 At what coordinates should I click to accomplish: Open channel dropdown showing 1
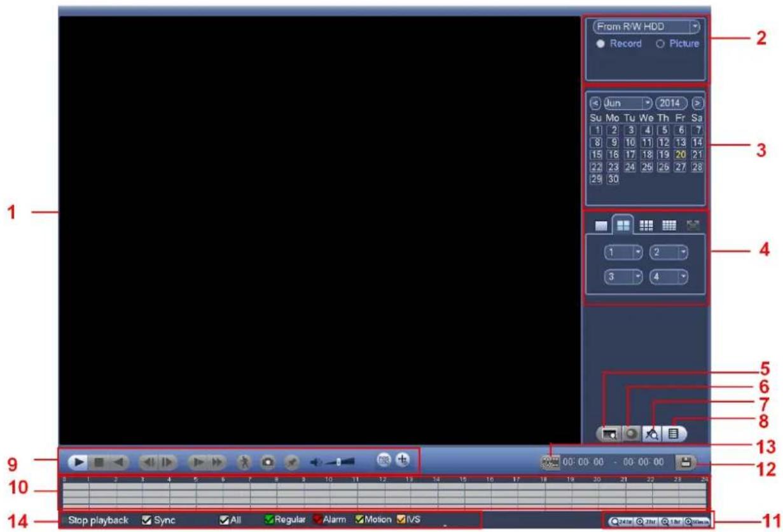[623, 253]
